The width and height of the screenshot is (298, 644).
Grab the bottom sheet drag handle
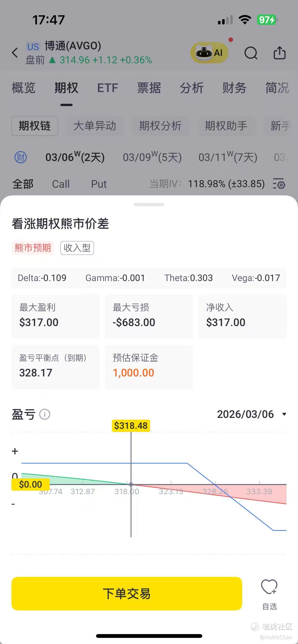click(x=149, y=204)
